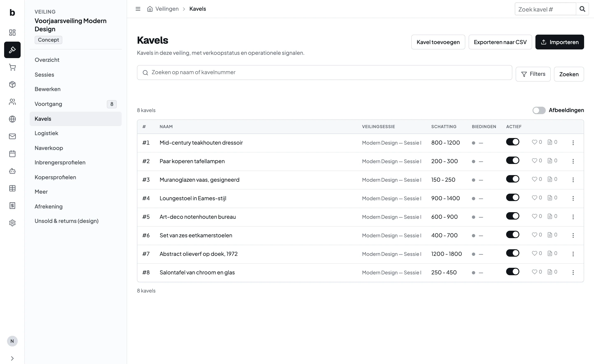Open Voortgang in the auction menu
The width and height of the screenshot is (594, 364).
pyautogui.click(x=76, y=104)
